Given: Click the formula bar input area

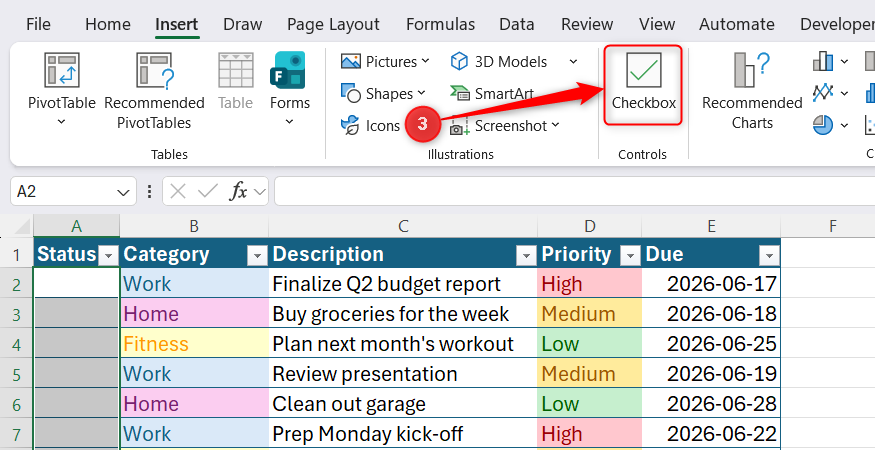Looking at the screenshot, I should [x=575, y=192].
